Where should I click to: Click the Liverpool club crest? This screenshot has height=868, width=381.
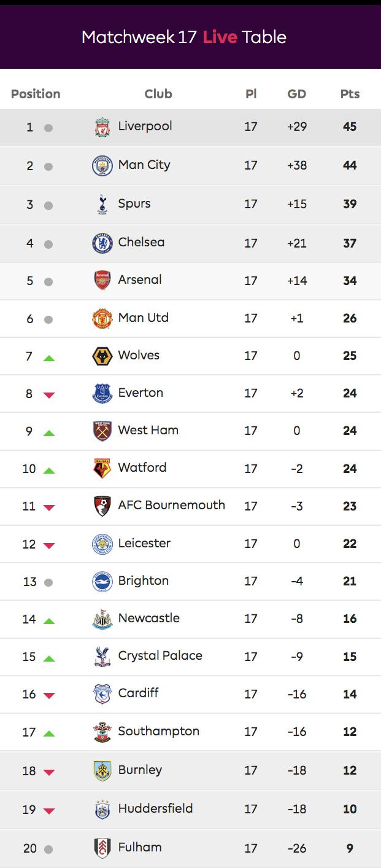point(102,127)
